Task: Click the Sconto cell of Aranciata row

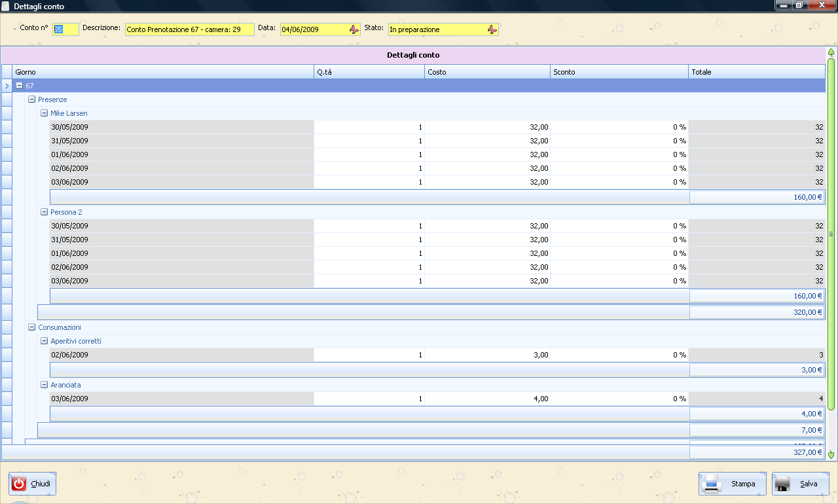Action: click(x=619, y=399)
